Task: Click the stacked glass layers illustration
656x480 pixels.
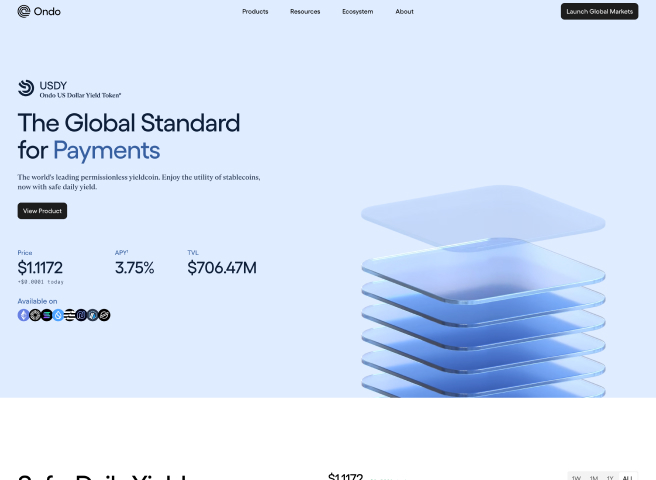Action: click(x=483, y=291)
